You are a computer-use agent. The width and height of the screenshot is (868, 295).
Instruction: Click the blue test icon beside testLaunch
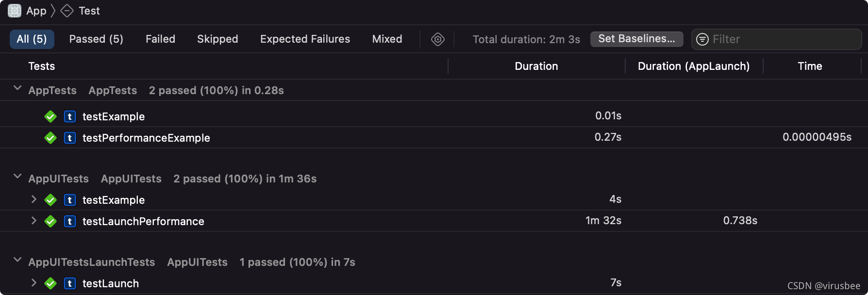pyautogui.click(x=70, y=283)
